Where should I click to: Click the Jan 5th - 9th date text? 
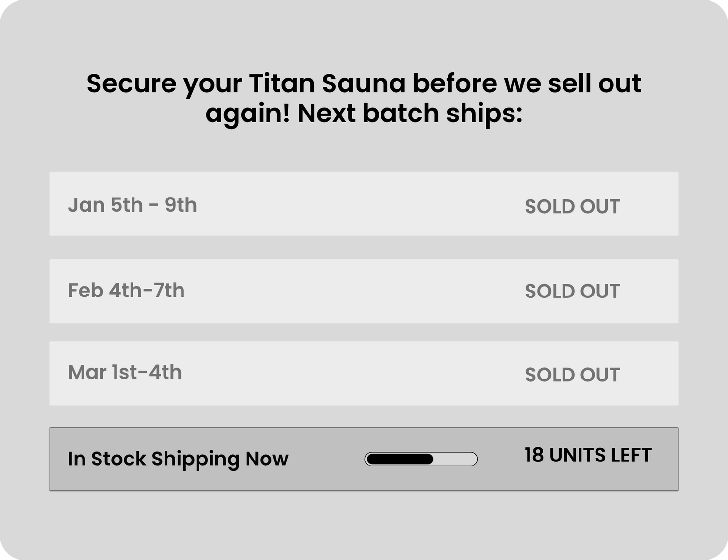[132, 205]
